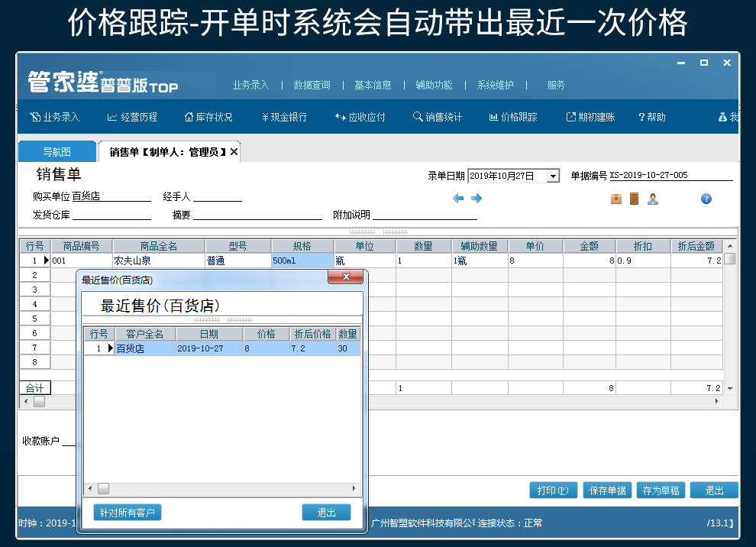
Task: Open the 数据查询 menu
Action: coord(312,86)
